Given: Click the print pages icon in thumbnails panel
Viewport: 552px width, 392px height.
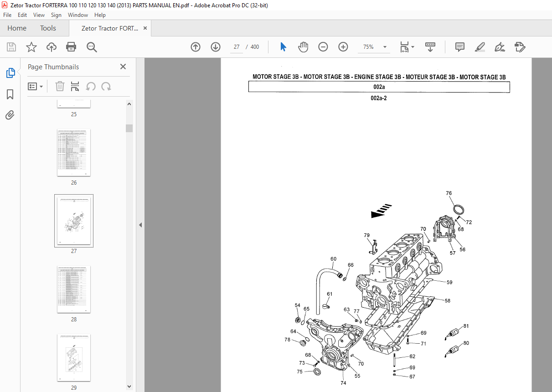Looking at the screenshot, I should (75, 86).
